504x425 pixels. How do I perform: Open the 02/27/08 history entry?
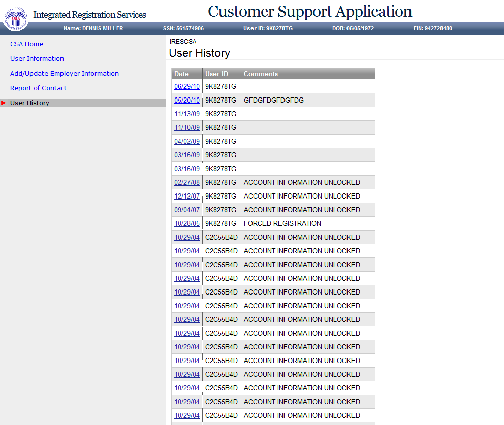click(x=187, y=182)
